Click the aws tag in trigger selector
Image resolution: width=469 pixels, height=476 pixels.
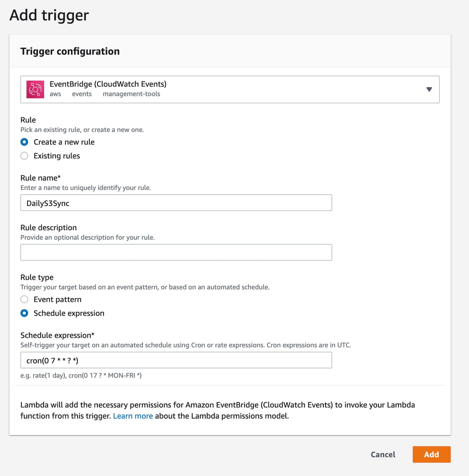pos(55,94)
